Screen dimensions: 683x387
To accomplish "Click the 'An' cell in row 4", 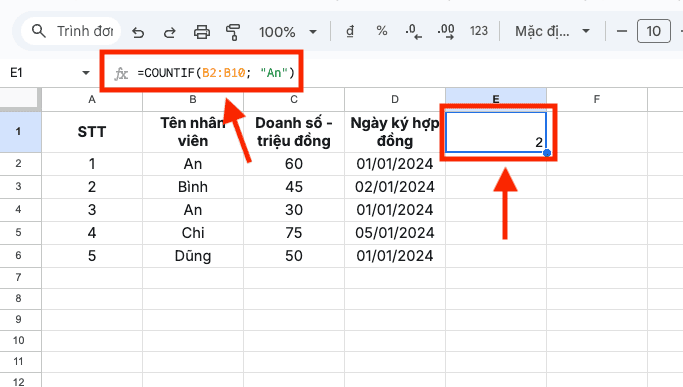I will [x=193, y=210].
